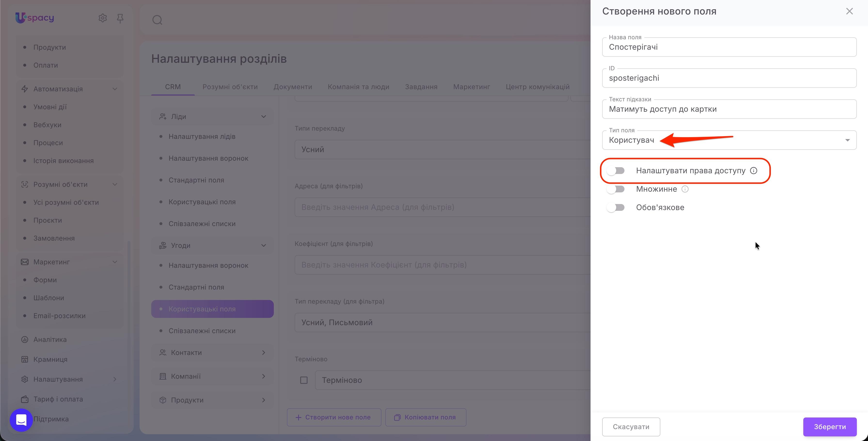Click the Тариф і оплата wallet icon
This screenshot has height=441, width=868.
pyautogui.click(x=25, y=399)
